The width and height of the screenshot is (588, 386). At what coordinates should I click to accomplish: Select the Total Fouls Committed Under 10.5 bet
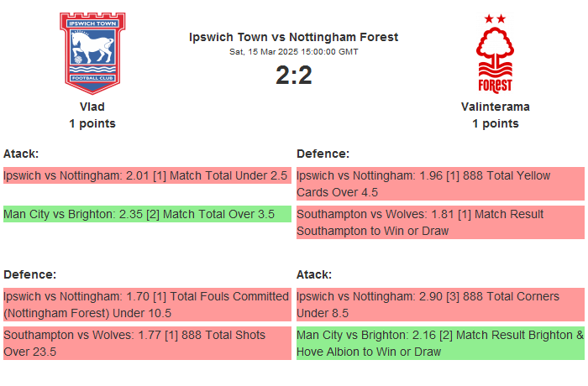point(146,305)
